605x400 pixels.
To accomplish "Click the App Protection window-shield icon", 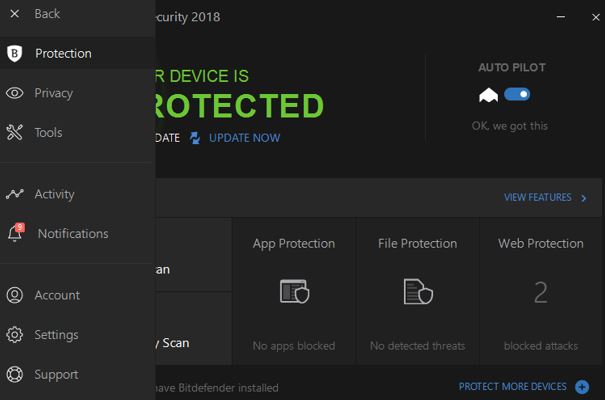I will tap(294, 291).
